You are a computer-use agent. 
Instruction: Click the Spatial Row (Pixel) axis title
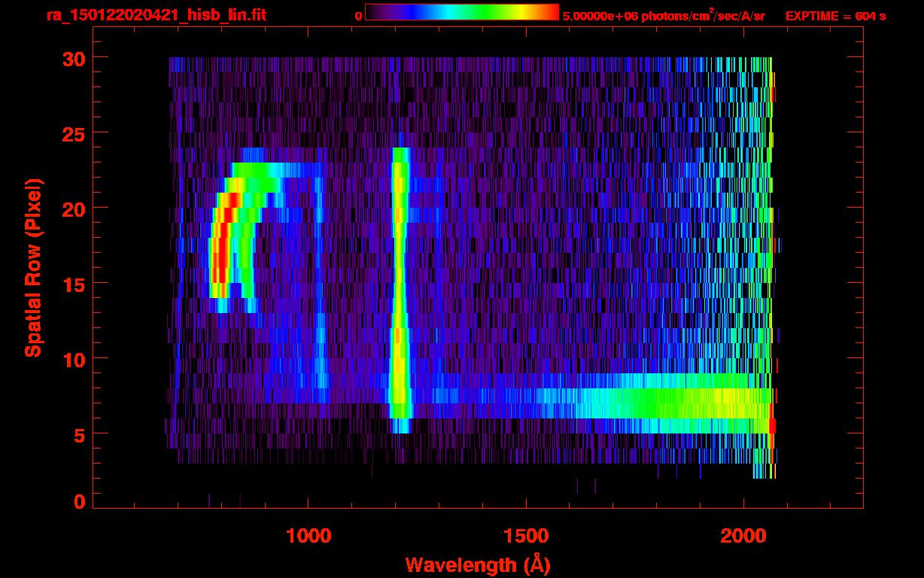click(x=32, y=268)
